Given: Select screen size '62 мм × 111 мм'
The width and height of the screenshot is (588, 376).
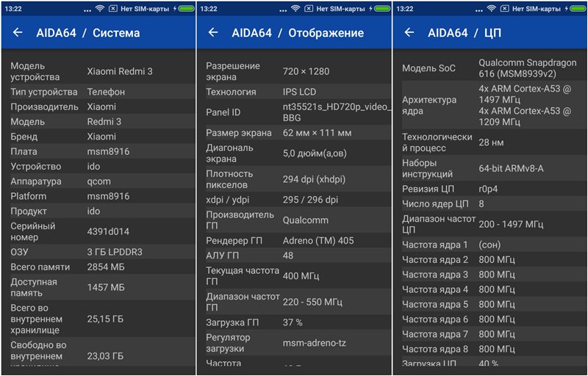Looking at the screenshot, I should click(318, 133).
